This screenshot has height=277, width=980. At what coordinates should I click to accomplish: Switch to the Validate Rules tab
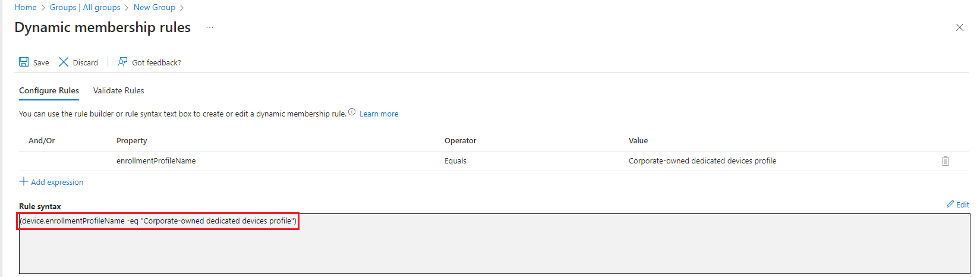point(118,90)
